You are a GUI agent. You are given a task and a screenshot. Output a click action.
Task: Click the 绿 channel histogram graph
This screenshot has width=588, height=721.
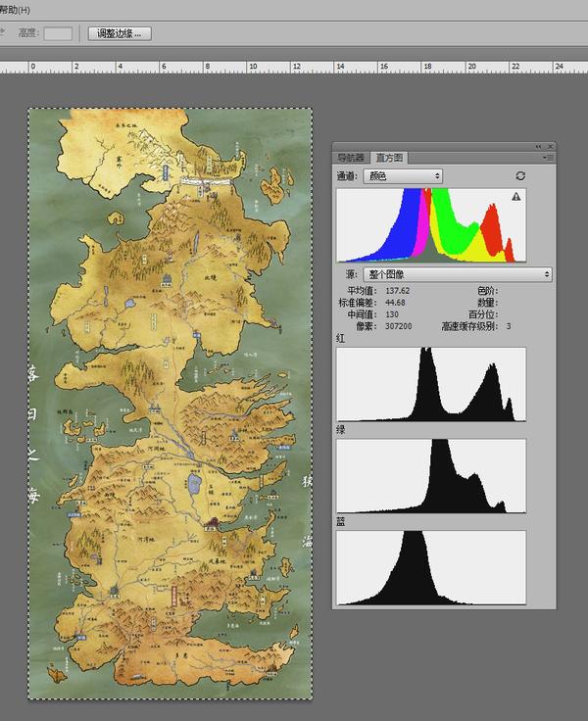click(x=431, y=476)
